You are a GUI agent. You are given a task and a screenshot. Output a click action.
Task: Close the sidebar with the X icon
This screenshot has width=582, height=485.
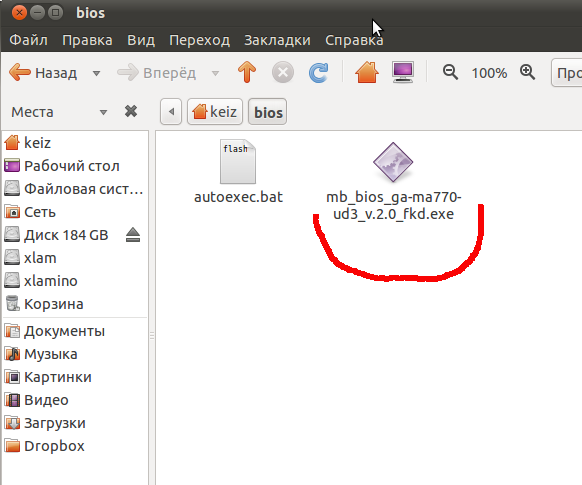131,111
